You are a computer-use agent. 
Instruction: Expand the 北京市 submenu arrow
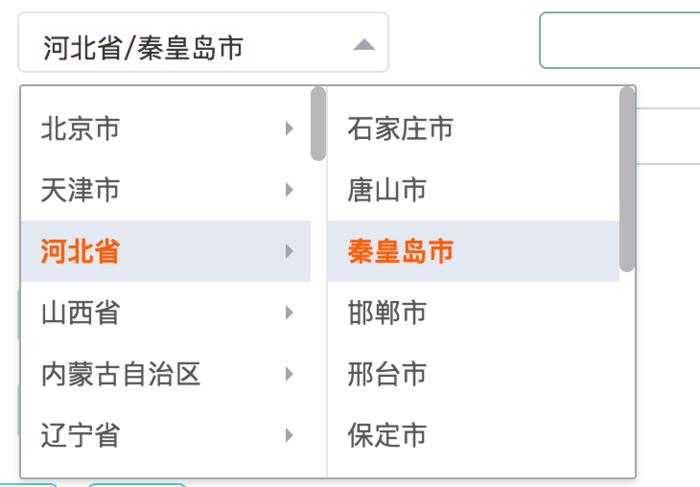pos(289,128)
